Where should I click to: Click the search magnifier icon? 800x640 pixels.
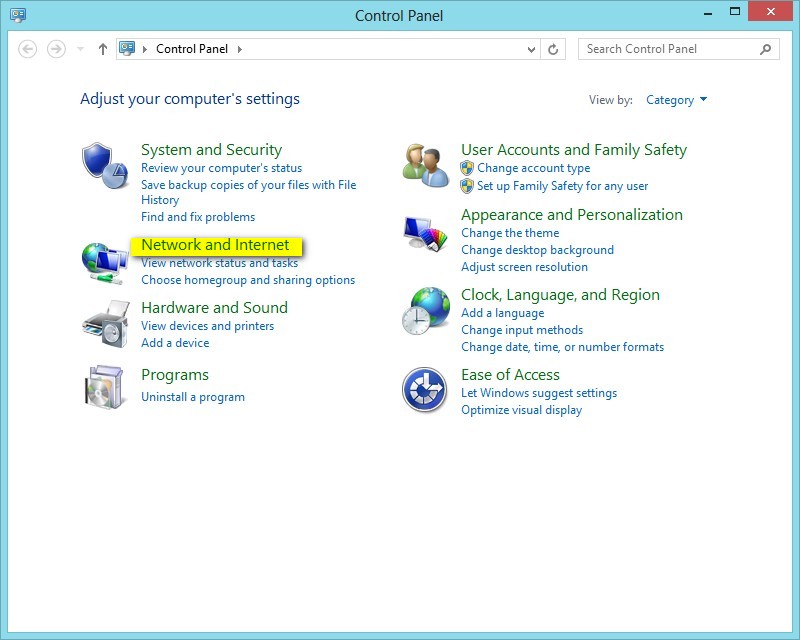click(x=765, y=49)
